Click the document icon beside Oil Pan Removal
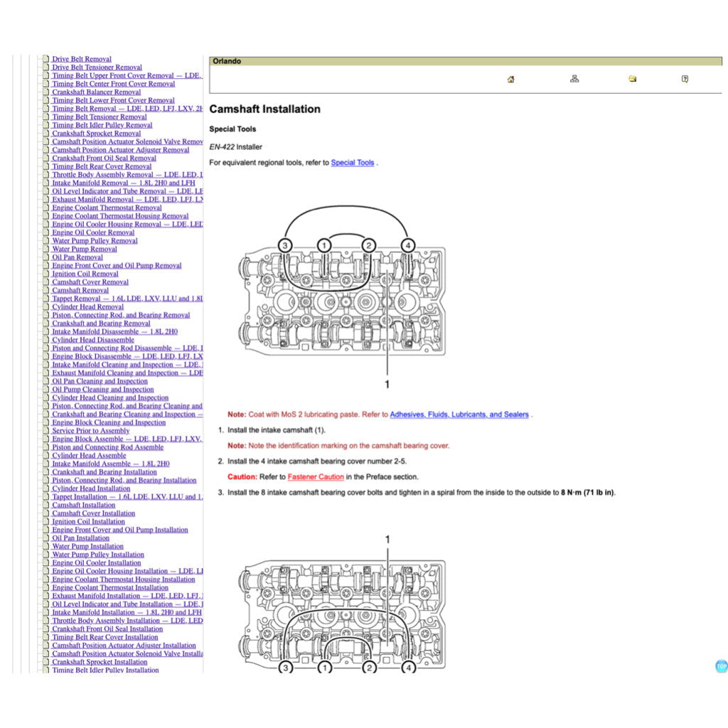The width and height of the screenshot is (728, 728). pyautogui.click(x=45, y=257)
